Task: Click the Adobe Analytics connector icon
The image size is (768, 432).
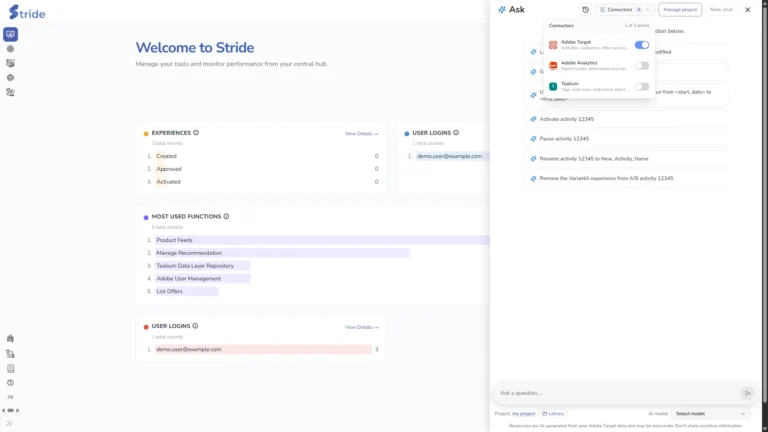Action: (553, 66)
